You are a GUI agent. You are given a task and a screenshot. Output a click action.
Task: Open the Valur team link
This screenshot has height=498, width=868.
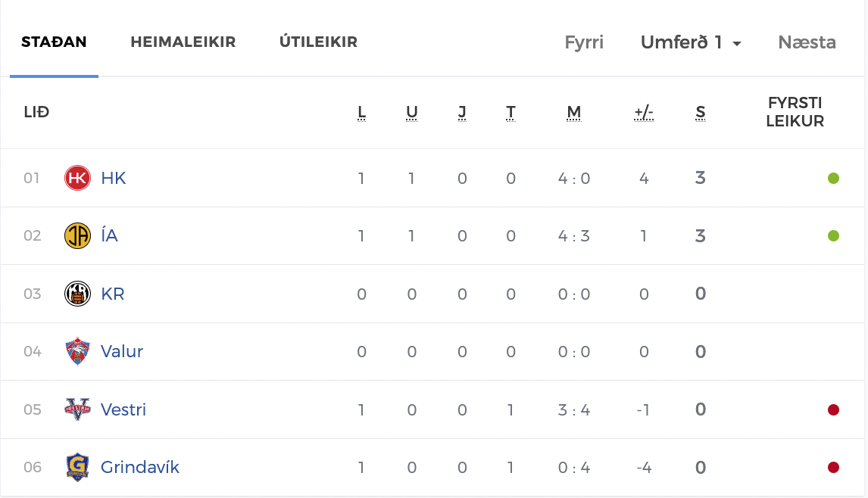(x=122, y=351)
